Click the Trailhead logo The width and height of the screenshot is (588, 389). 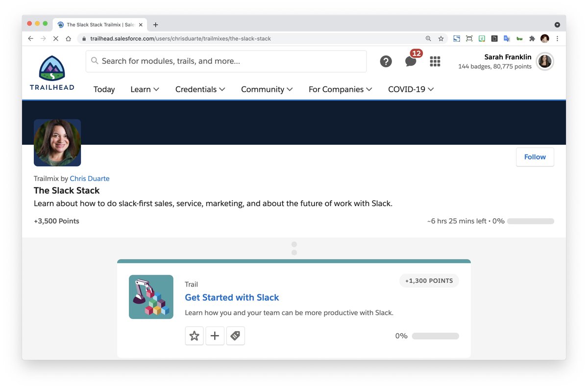point(51,73)
